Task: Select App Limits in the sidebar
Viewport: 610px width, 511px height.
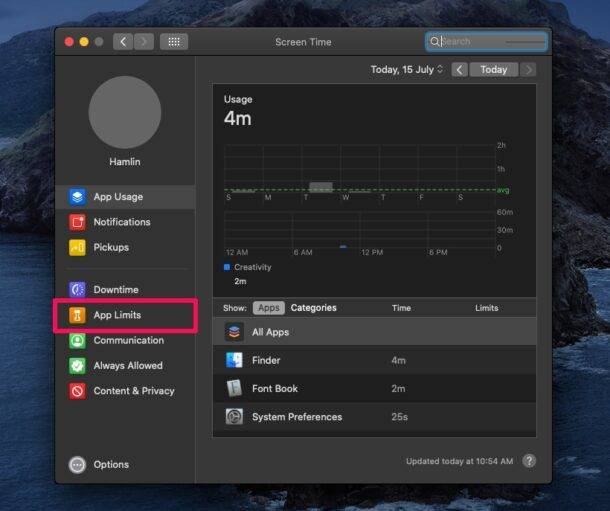Action: coord(125,315)
